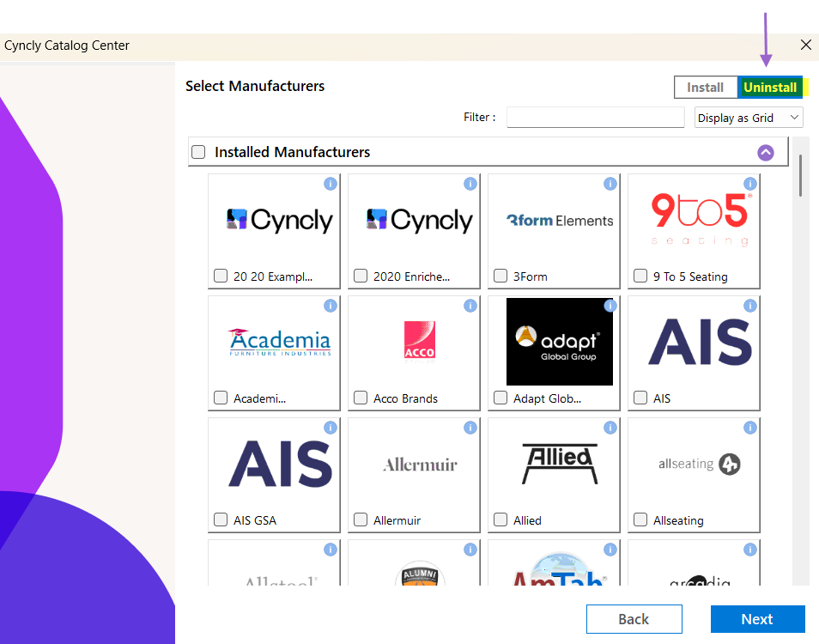Collapse the Installed Manufacturers section
This screenshot has width=819, height=644.
(766, 153)
